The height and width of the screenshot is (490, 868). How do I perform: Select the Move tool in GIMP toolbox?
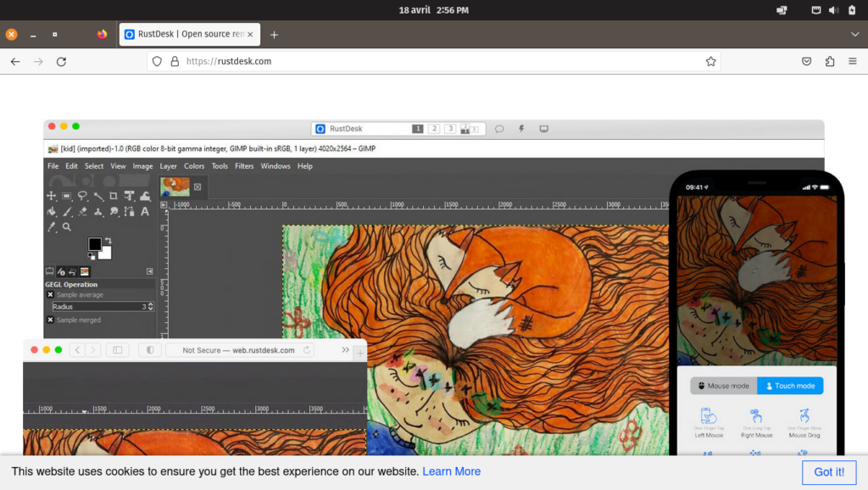coord(51,196)
